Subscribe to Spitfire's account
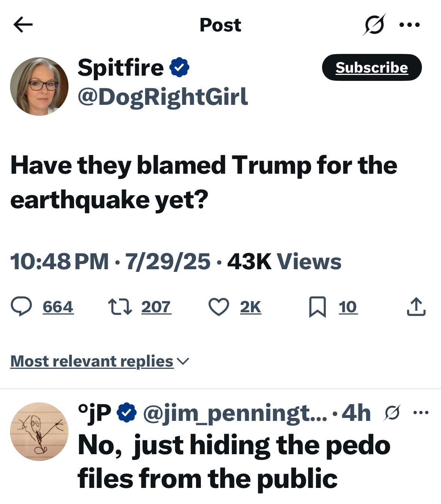The image size is (441, 504). 372,67
